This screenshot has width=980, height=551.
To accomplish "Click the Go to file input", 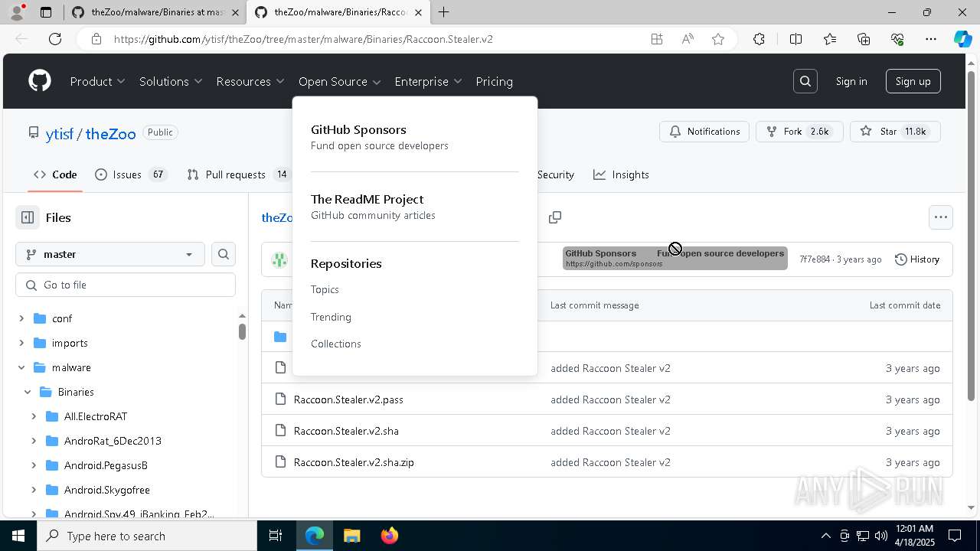I will pos(126,285).
